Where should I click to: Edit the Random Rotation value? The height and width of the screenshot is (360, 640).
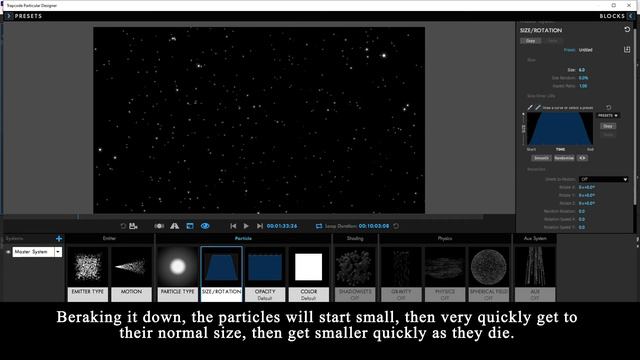pos(582,211)
